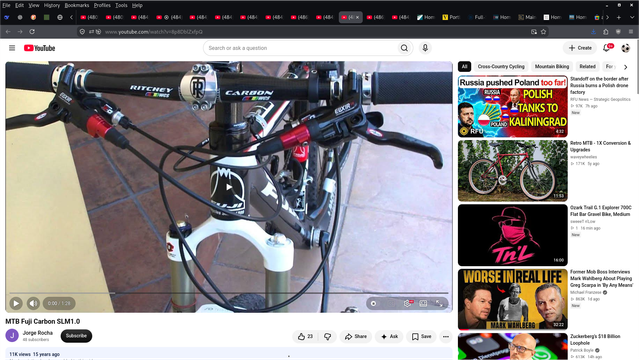639x360 pixels.
Task: Select the Cross-Country Cycling chip
Action: pos(501,66)
